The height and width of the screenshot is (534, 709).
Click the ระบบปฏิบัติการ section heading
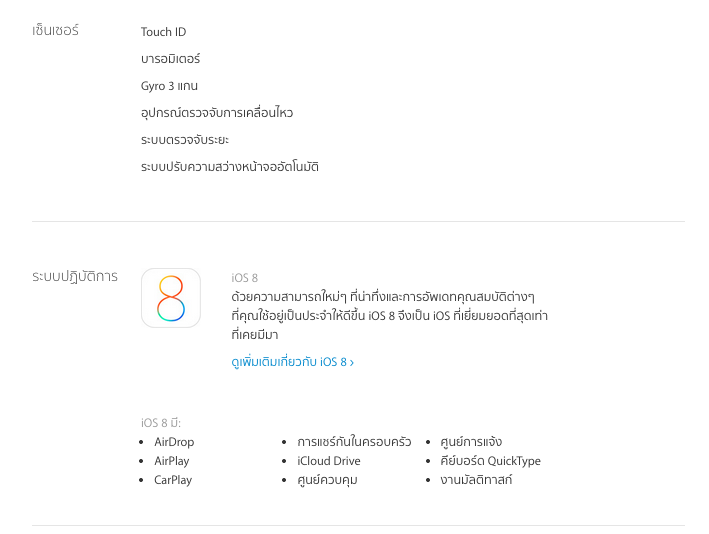pyautogui.click(x=75, y=277)
